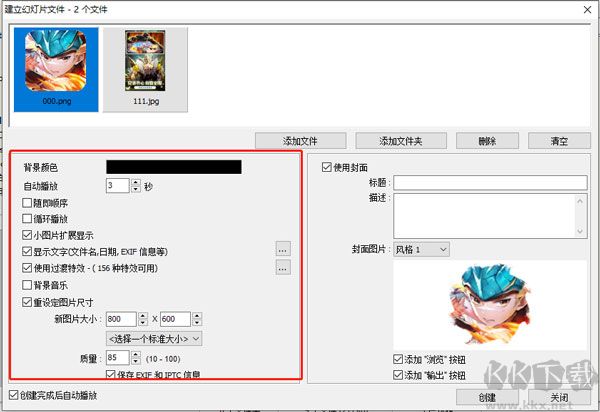The width and height of the screenshot is (600, 412).
Task: Click the 描述 box scroll-down arrow
Action: pyautogui.click(x=580, y=231)
